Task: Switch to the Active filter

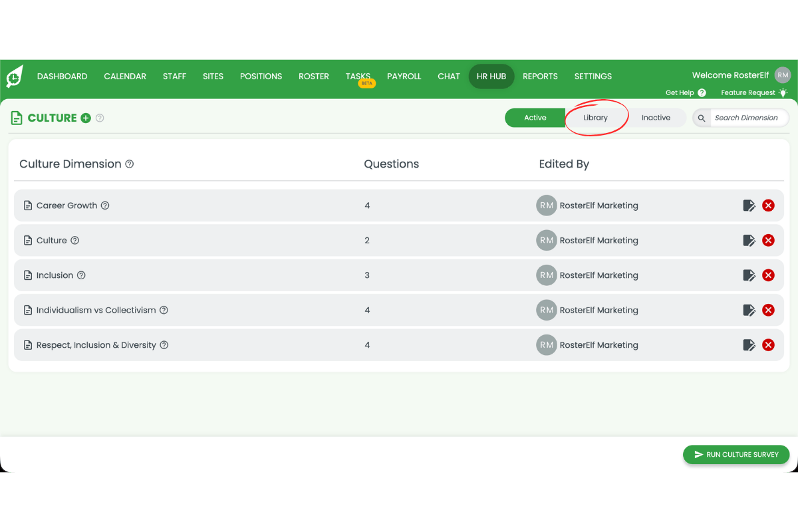Action: point(535,118)
